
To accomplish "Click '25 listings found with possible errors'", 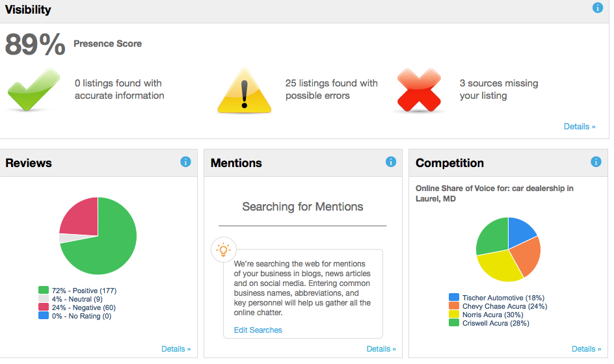I will tap(331, 89).
